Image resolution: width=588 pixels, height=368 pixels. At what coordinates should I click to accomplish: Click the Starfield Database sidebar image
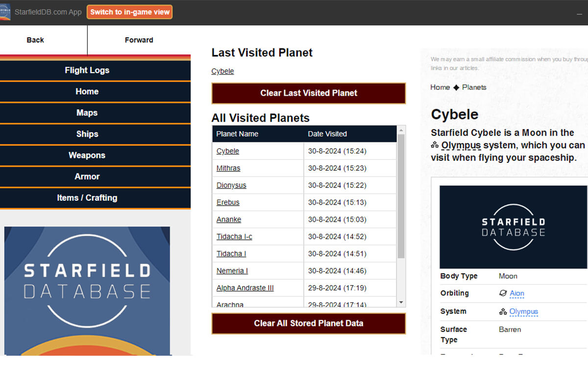point(87,290)
